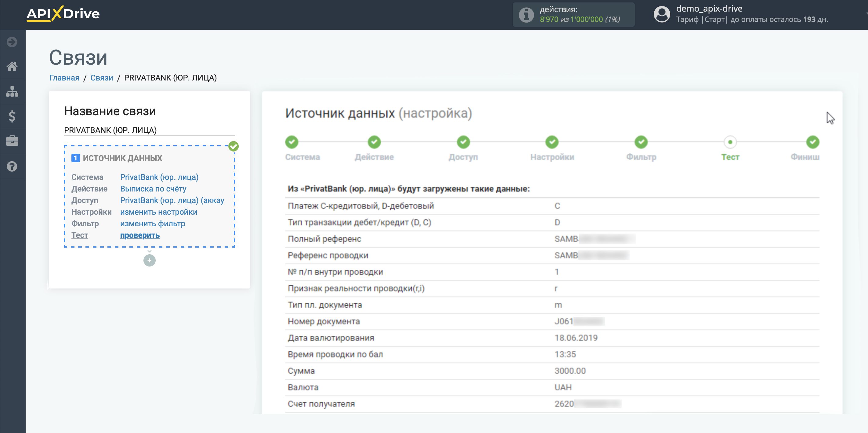Go to the Финиш step circle
868x433 pixels.
coord(813,142)
